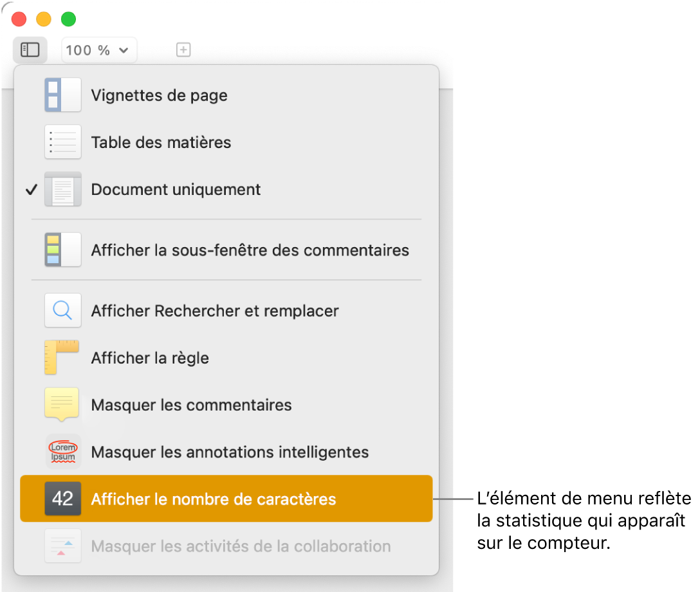
Task: Click the add page button in toolbar
Action: coord(183,50)
